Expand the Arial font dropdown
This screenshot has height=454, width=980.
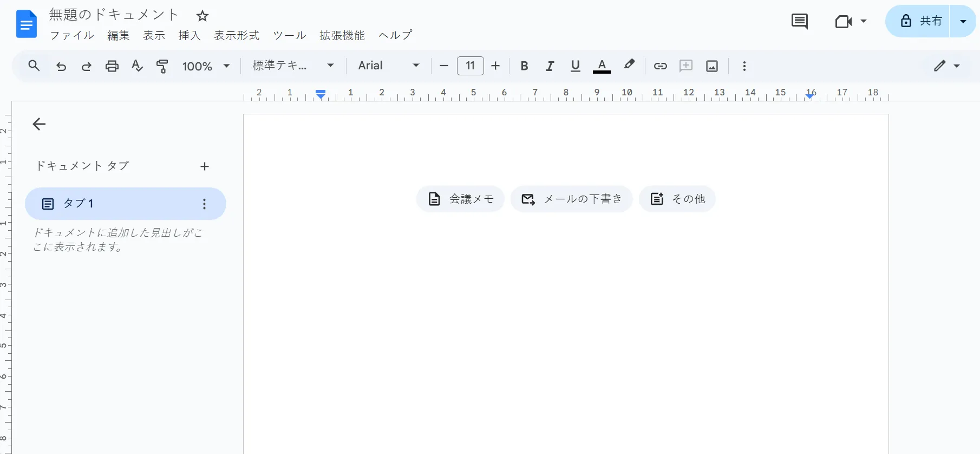click(x=389, y=66)
